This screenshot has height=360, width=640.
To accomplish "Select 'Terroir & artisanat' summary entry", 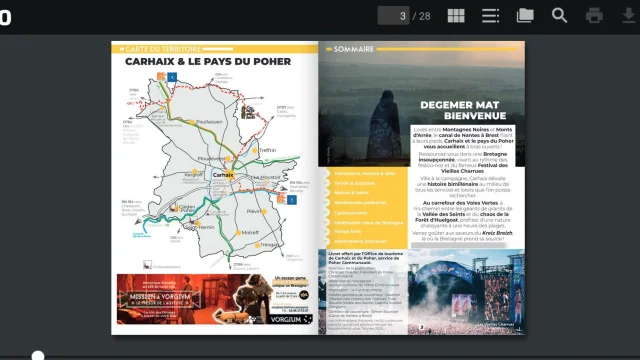I will 355,183.
